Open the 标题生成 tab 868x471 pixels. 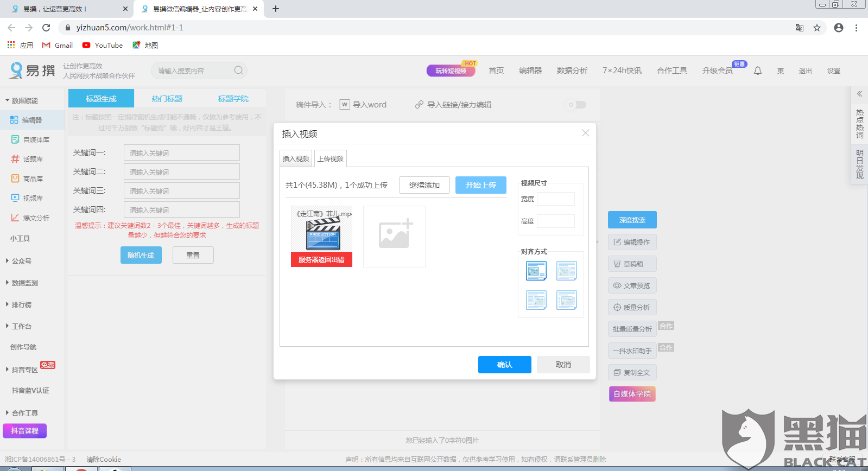101,98
